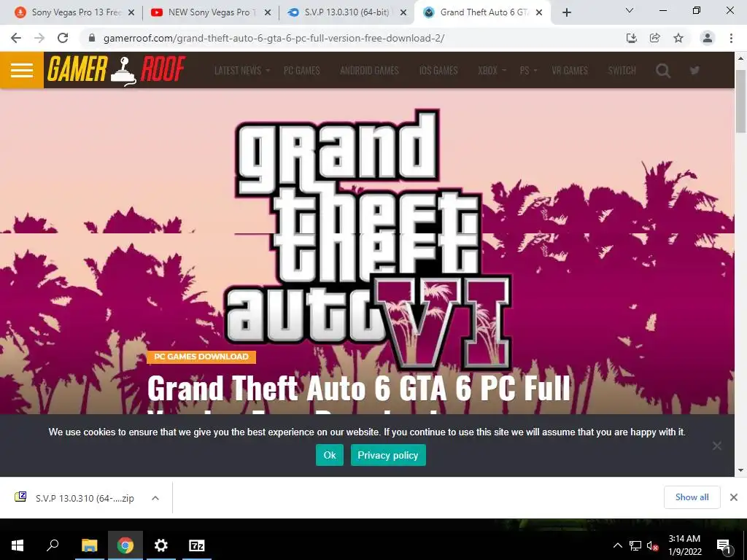
Task: Click the page vertical scrollbar thumb
Action: pyautogui.click(x=741, y=101)
